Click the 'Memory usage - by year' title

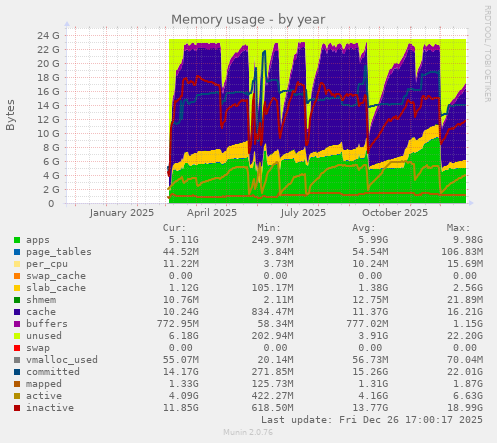point(248,20)
